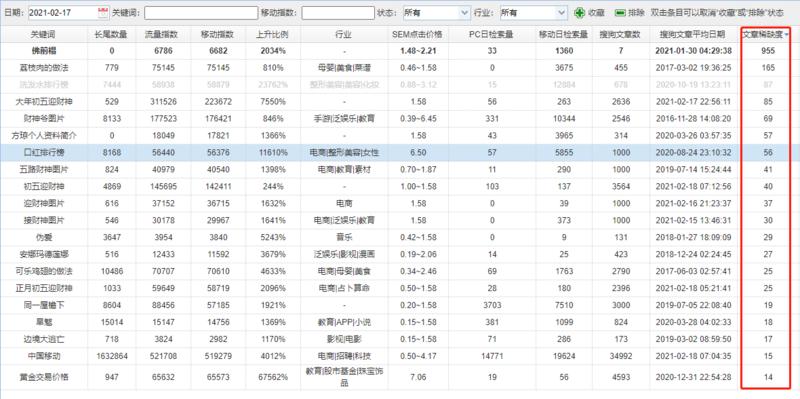Select the keyword 迎财神图片
The width and height of the screenshot is (800, 399).
coord(43,204)
